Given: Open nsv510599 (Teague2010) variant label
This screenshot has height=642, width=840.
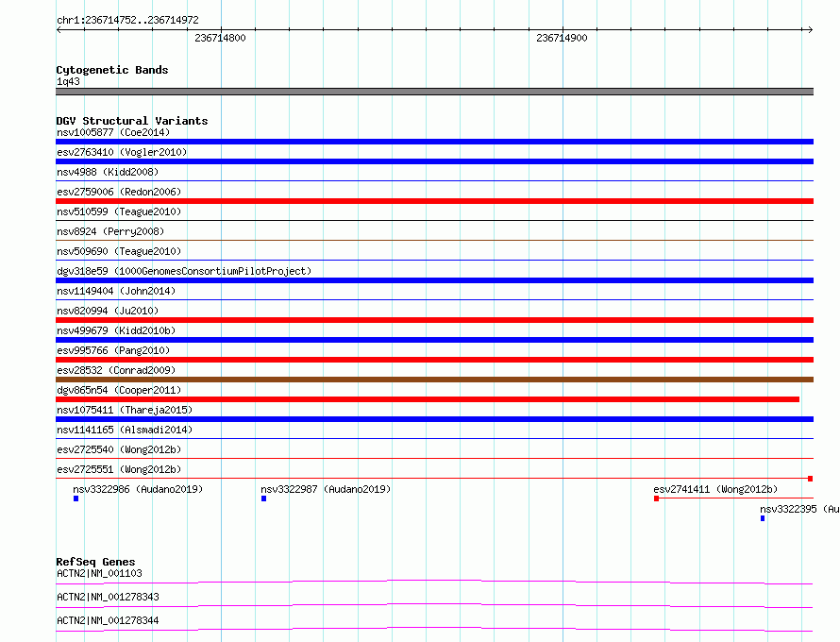Looking at the screenshot, I should 119,211.
